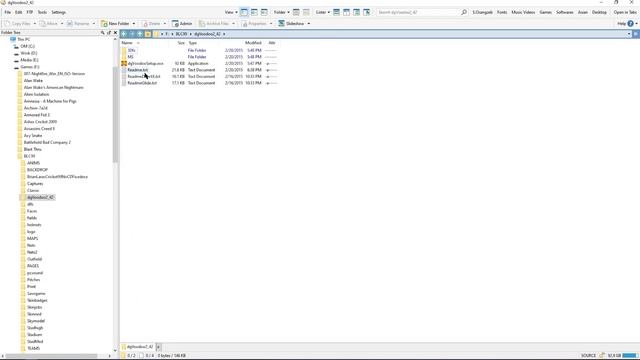The height and width of the screenshot is (360, 640).
Task: Click the third icon after Lister dropdown
Action: pos(356,12)
